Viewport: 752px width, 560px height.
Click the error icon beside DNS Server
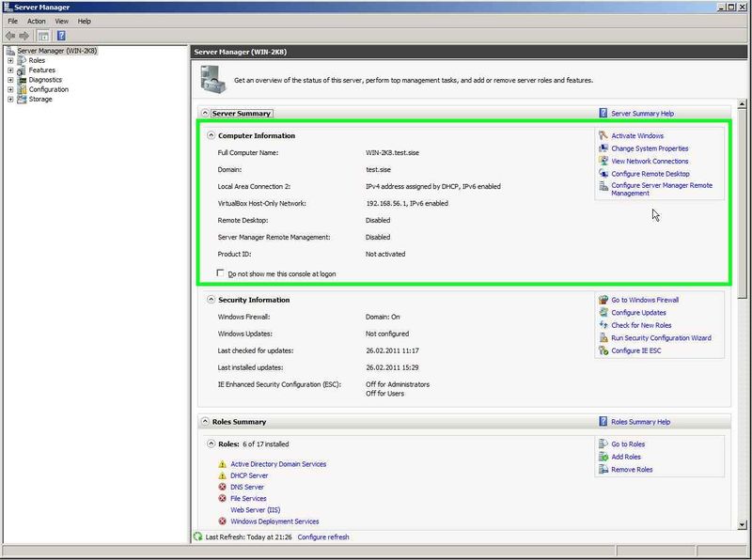(x=222, y=487)
